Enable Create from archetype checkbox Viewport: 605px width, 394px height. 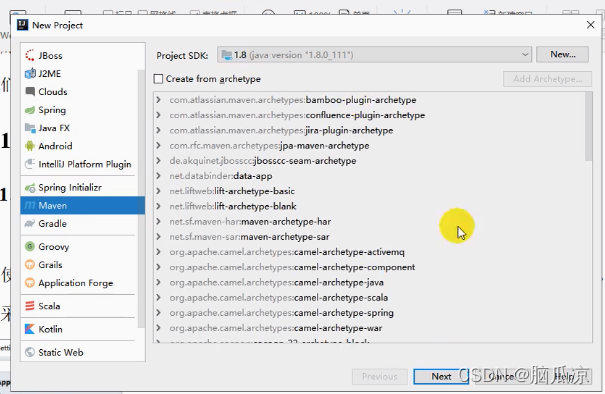point(158,79)
